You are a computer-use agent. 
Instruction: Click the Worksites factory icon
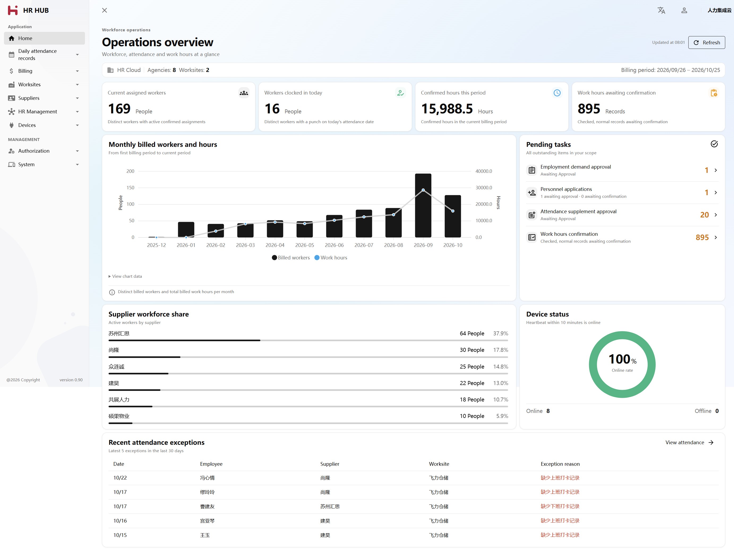click(x=12, y=85)
